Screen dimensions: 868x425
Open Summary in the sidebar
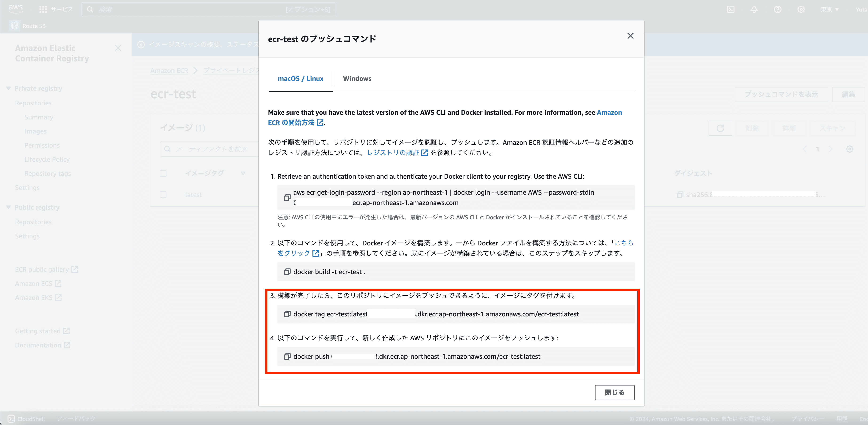click(39, 117)
